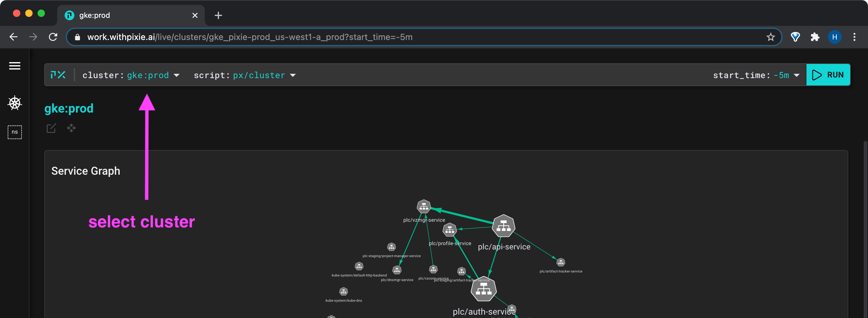Switch to the gke:prod browser tab
Viewport: 868px width, 318px height.
point(128,15)
